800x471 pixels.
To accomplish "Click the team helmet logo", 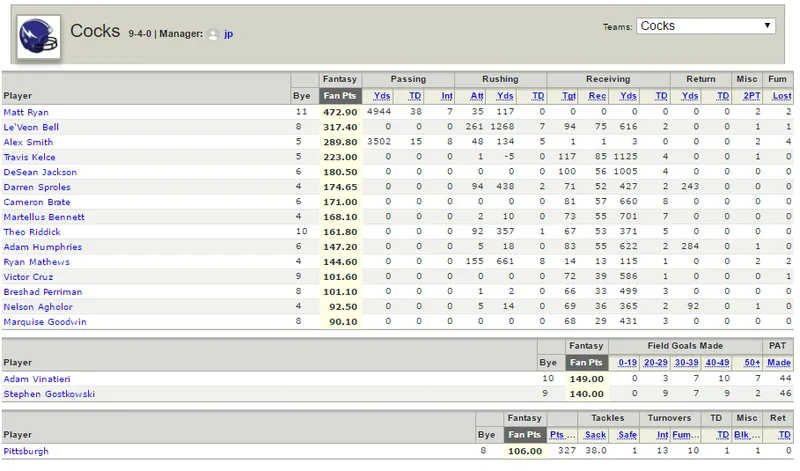I will 39,36.
